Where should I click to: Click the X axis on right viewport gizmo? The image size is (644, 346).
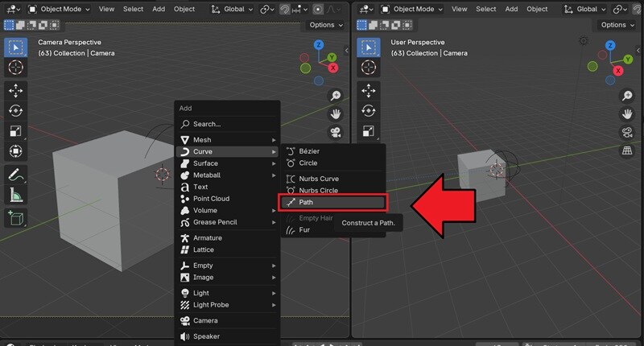618,71
